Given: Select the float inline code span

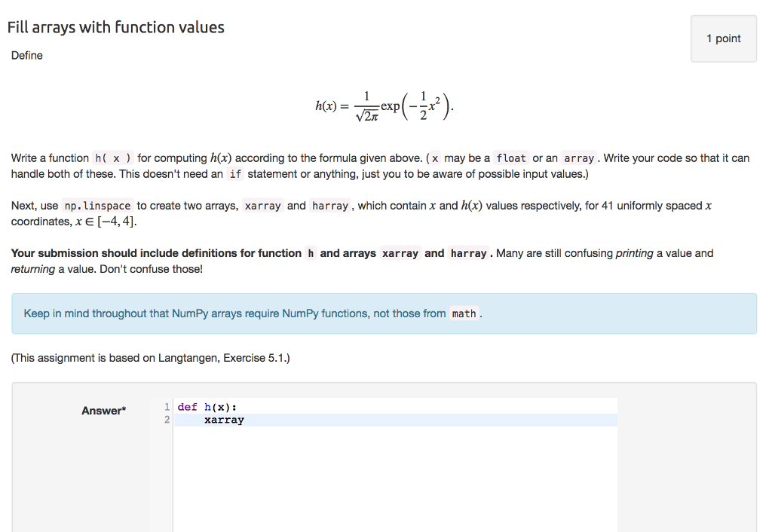Looking at the screenshot, I should click(x=510, y=158).
